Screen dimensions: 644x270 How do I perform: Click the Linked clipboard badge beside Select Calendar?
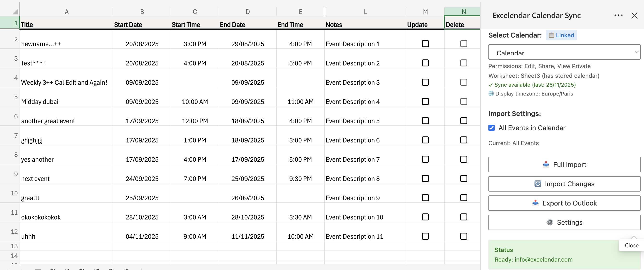tap(561, 35)
